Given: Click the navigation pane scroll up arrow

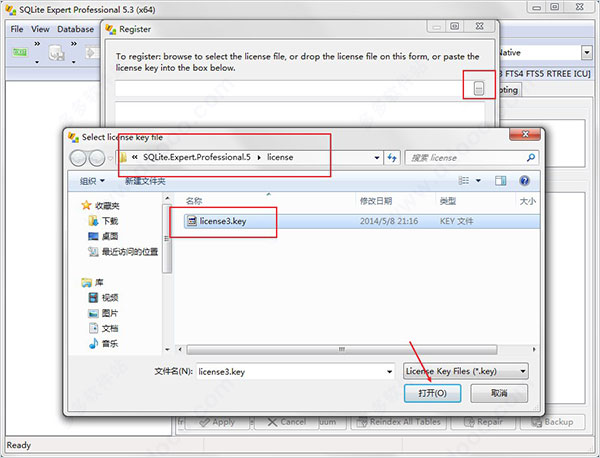Looking at the screenshot, I should pos(167,198).
